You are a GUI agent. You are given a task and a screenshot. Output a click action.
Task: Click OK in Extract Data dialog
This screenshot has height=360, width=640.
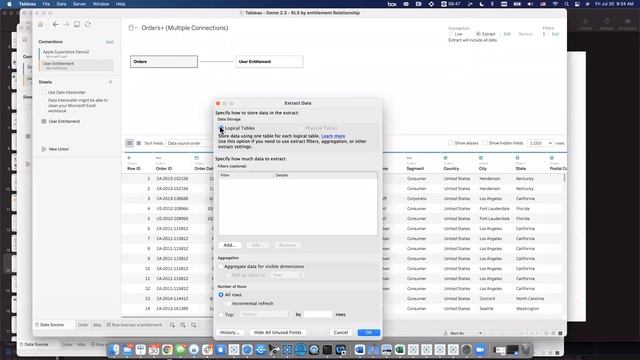(x=369, y=333)
